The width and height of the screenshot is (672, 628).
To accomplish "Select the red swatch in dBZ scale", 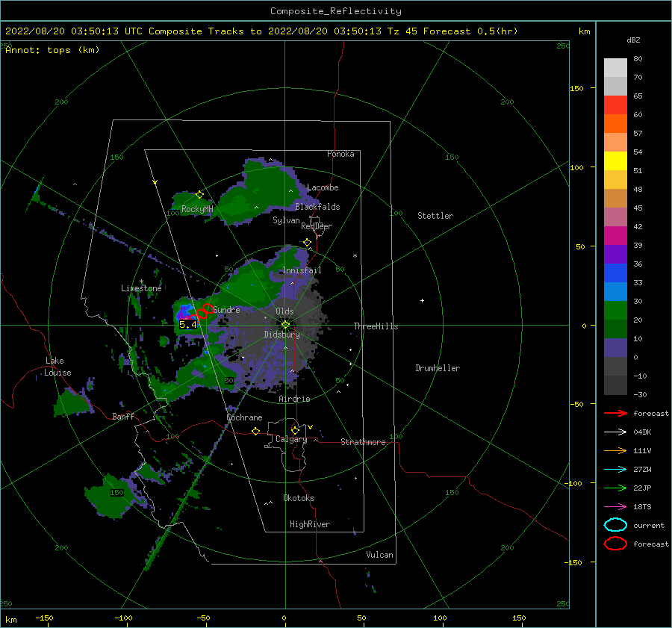I will click(x=615, y=105).
